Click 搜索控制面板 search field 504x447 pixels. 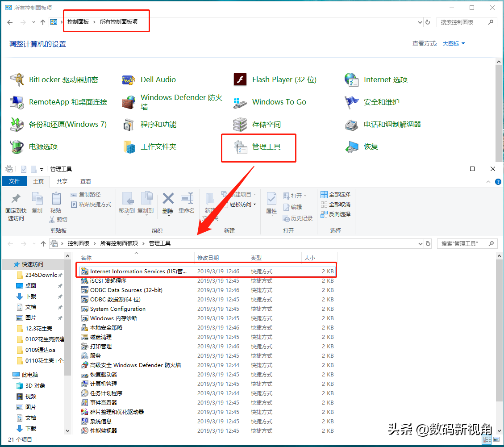[467, 22]
